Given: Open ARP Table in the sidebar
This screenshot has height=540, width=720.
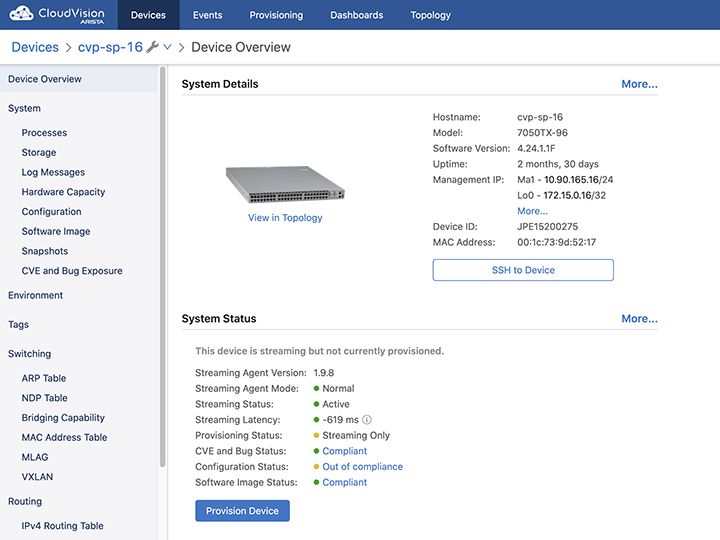Looking at the screenshot, I should click(x=44, y=378).
